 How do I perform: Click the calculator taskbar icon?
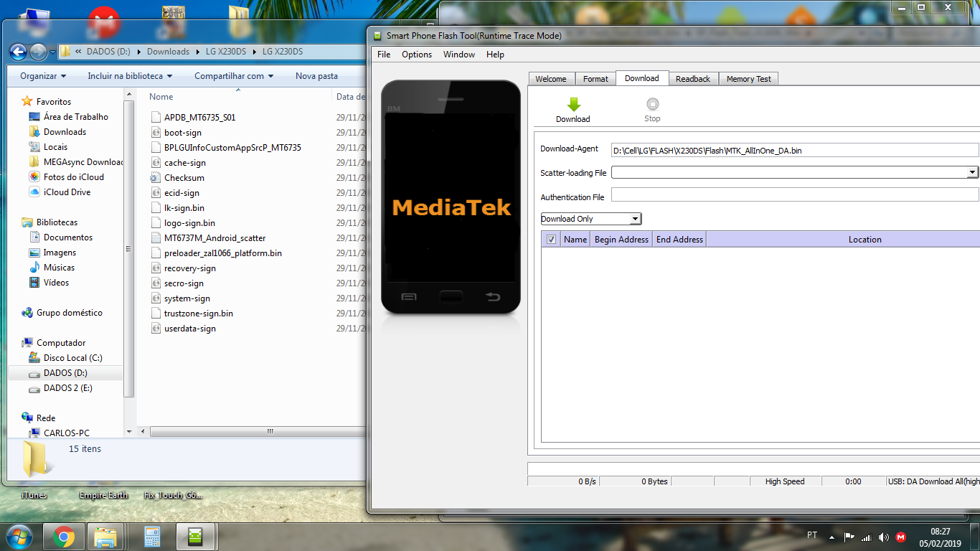point(151,536)
